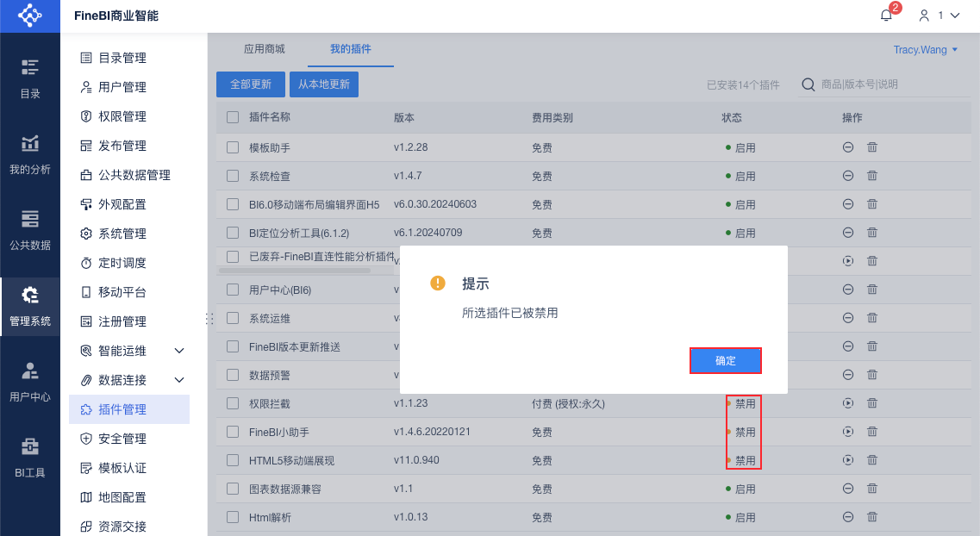Click the notification bell icon
Image resolution: width=980 pixels, height=536 pixels.
coord(886,16)
